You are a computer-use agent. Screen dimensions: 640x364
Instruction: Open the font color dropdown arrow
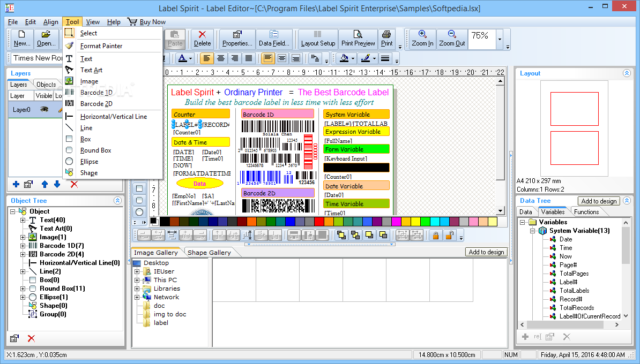pos(190,59)
